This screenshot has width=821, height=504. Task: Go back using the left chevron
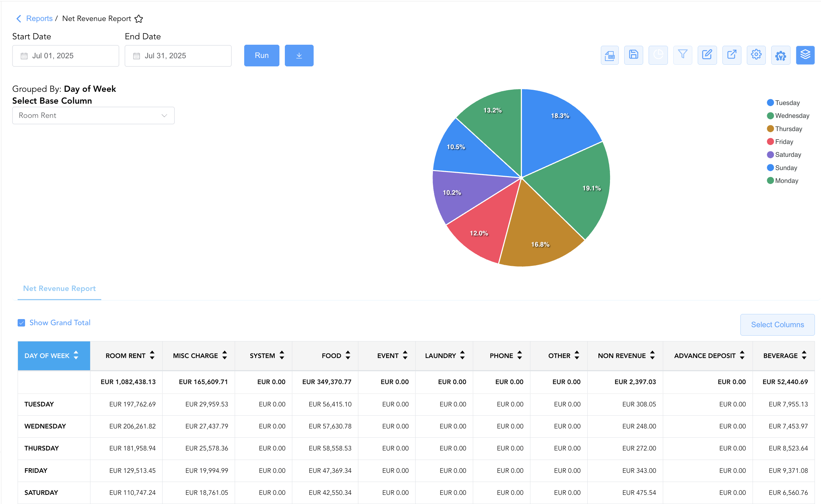[19, 19]
